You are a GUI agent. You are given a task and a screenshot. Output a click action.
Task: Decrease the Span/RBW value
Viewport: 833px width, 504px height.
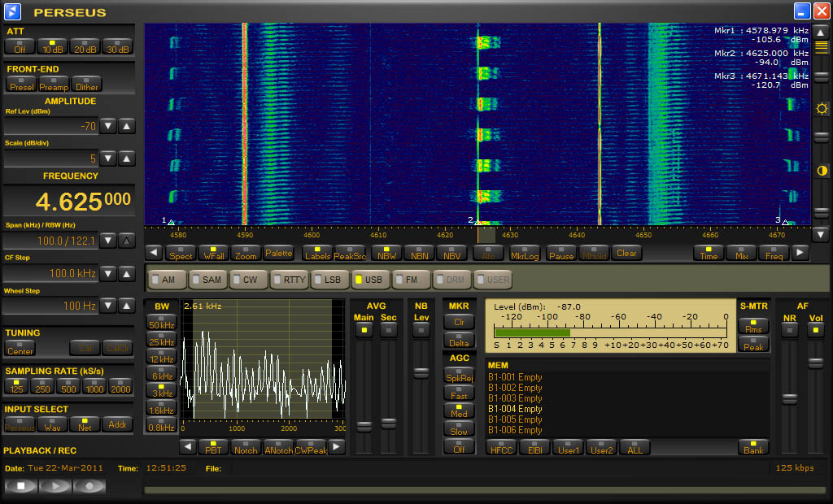point(108,241)
